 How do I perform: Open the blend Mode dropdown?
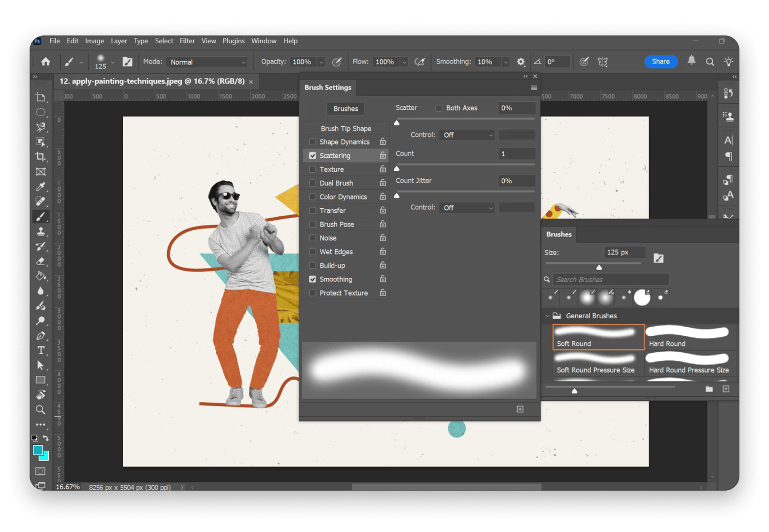(207, 62)
